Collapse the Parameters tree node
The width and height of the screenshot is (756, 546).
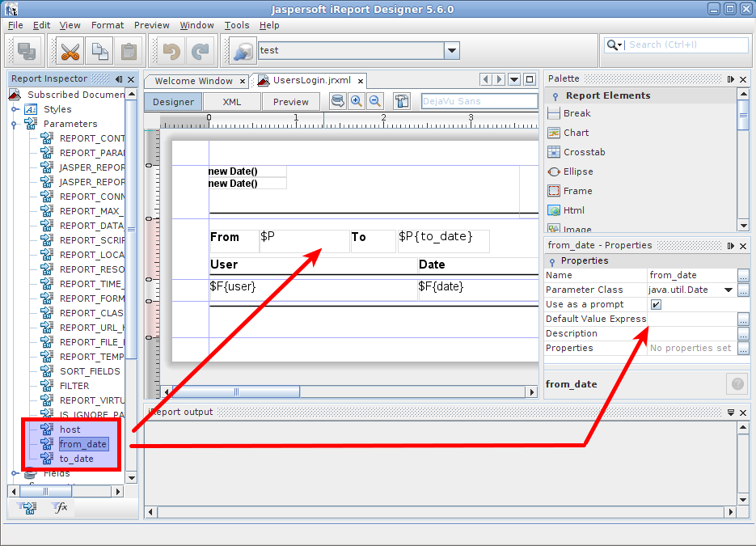14,125
